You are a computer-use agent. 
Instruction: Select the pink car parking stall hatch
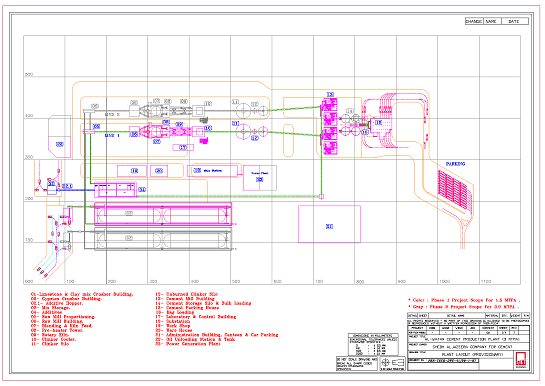pyautogui.click(x=455, y=189)
